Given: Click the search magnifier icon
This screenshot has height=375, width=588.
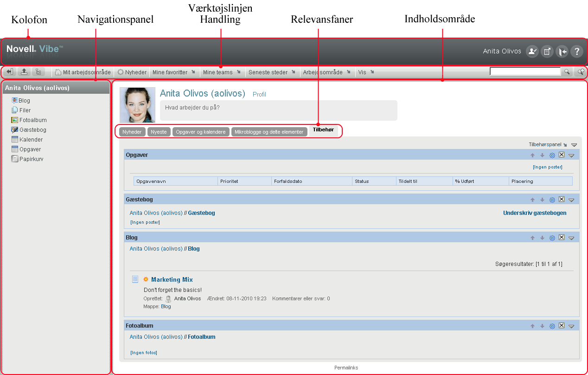Looking at the screenshot, I should click(x=567, y=72).
